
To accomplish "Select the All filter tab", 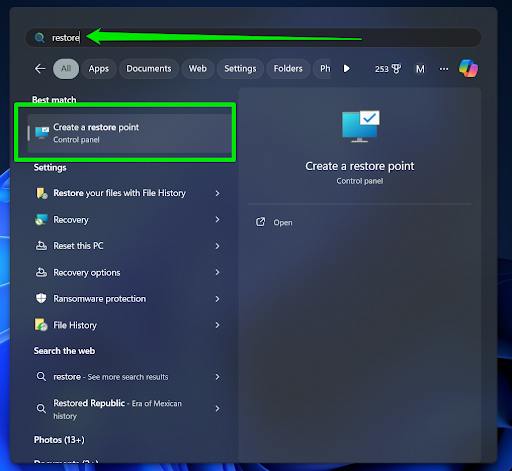I will (66, 69).
